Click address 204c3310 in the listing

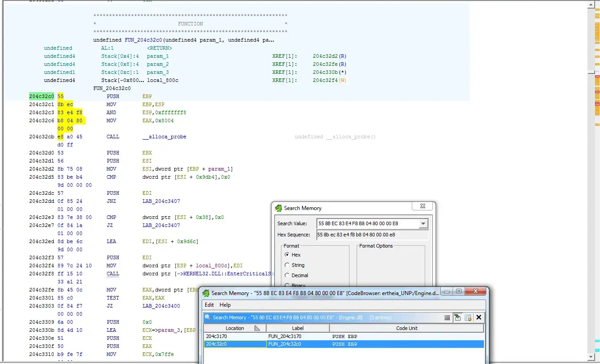(42, 354)
